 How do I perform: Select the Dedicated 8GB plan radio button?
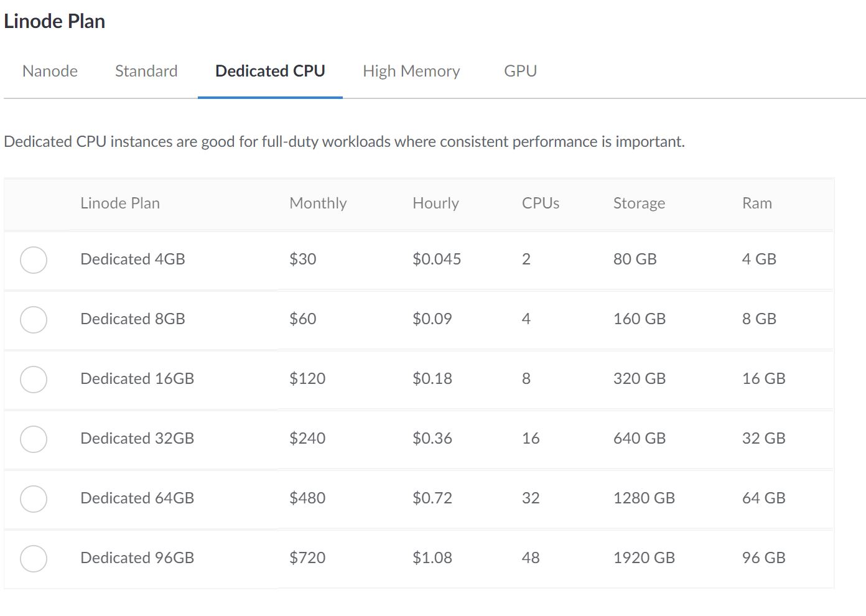(34, 320)
